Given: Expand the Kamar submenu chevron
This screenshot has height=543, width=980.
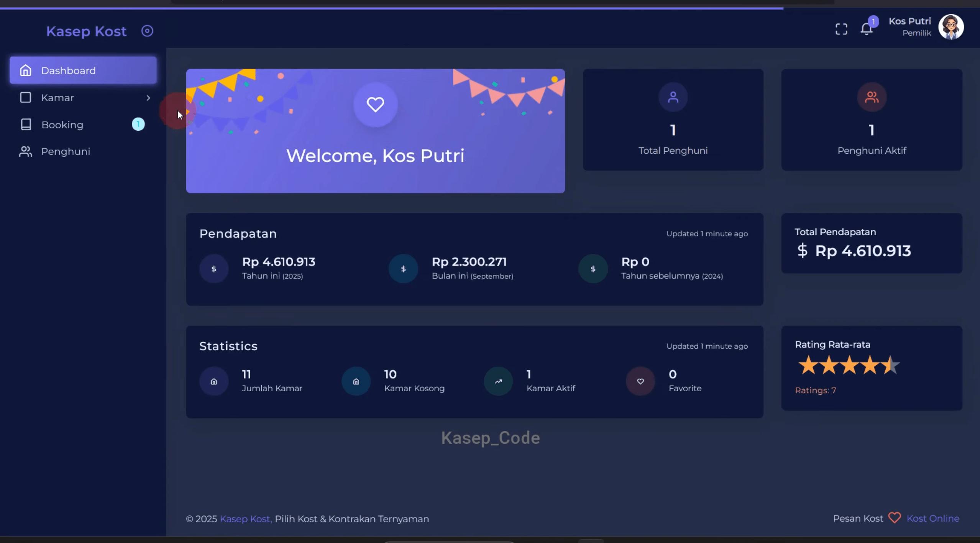Looking at the screenshot, I should (x=148, y=98).
